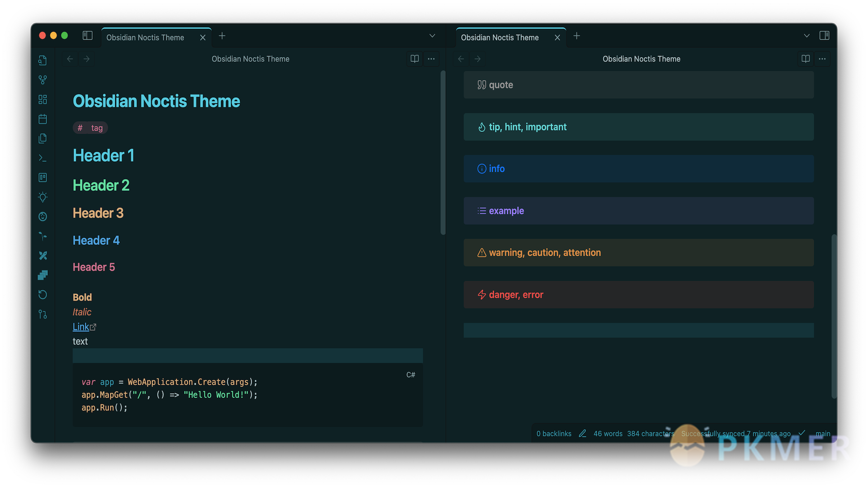868x488 pixels.
Task: Add a new tab in left pane
Action: (x=222, y=36)
